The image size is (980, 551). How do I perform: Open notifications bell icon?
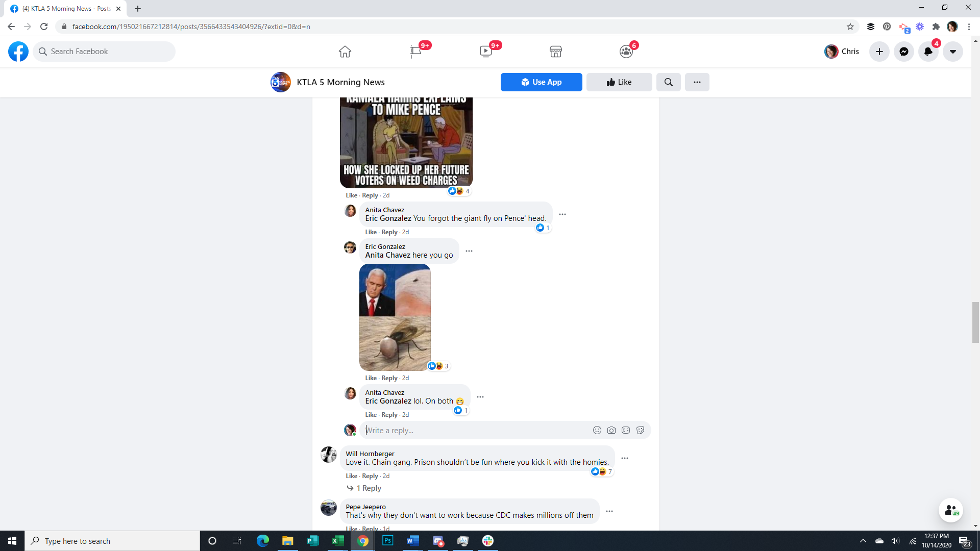click(928, 52)
